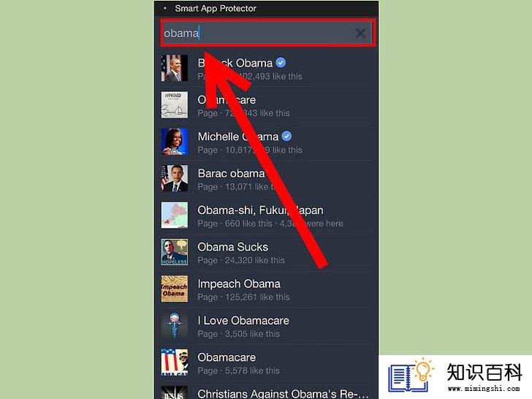Open the Impeach Obama page result
This screenshot has width=532, height=399.
(267, 289)
